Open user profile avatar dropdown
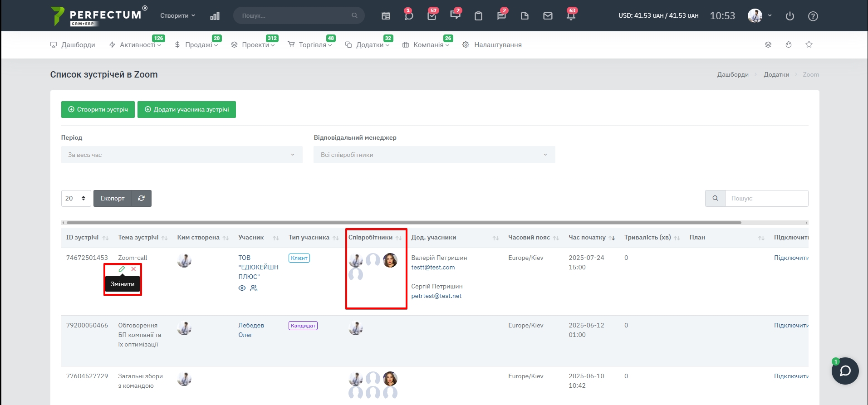Viewport: 868px width, 405px height. click(760, 16)
